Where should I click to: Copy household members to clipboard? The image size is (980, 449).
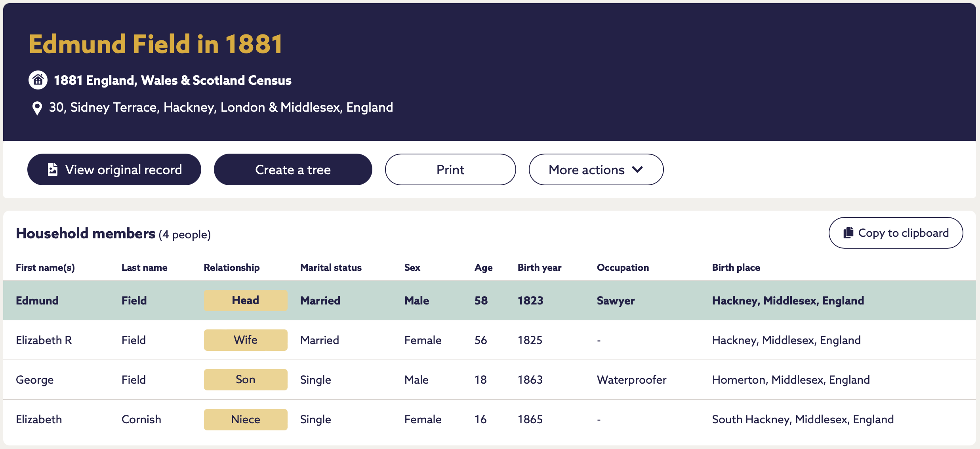coord(896,233)
